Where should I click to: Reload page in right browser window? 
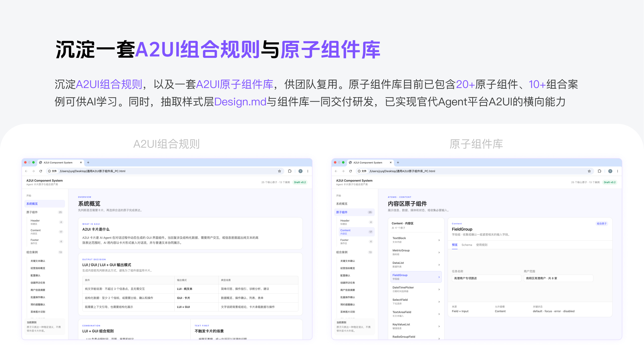pyautogui.click(x=351, y=171)
